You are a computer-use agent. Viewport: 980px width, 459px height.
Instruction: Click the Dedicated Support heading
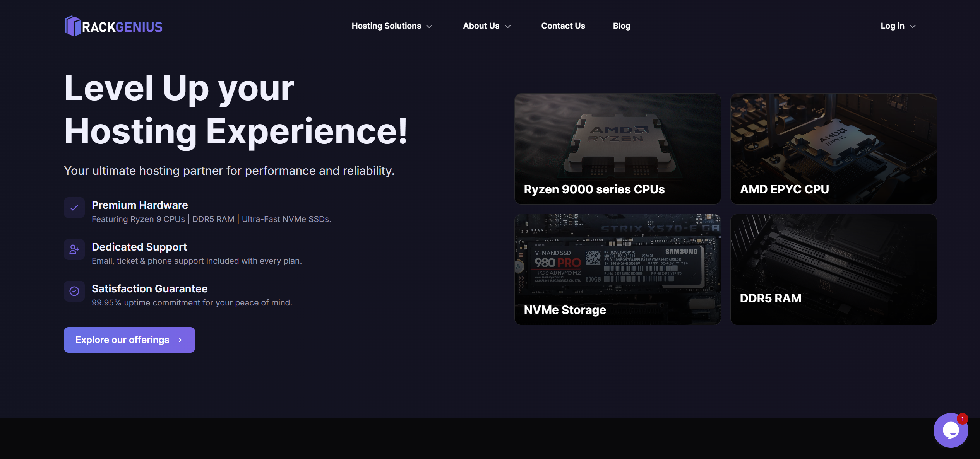coord(139,247)
